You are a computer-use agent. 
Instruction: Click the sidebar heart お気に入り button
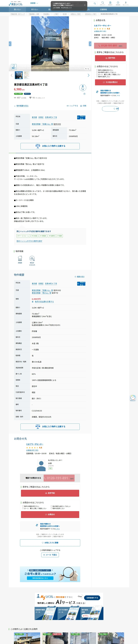pyautogui.click(x=110, y=109)
